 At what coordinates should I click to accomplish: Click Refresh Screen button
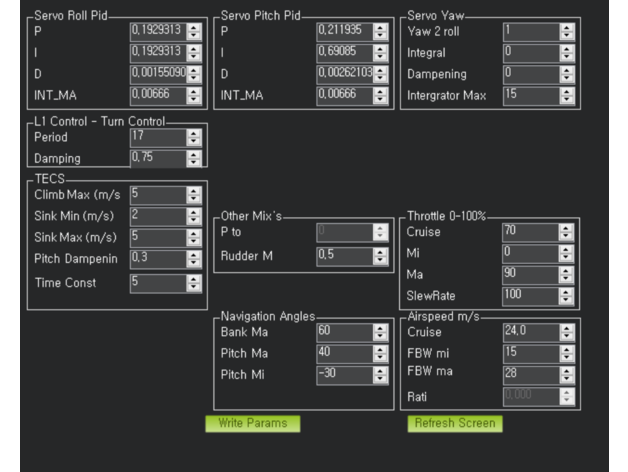click(x=455, y=423)
